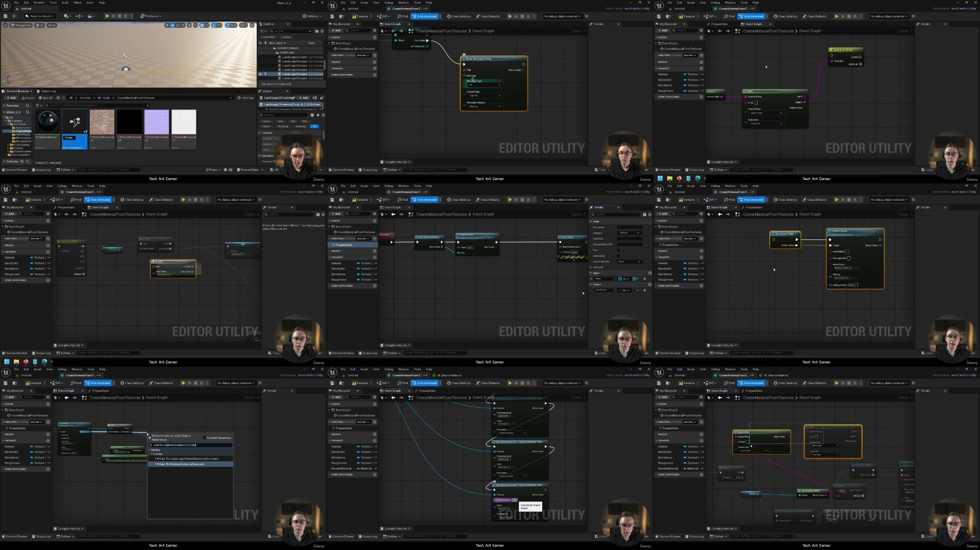Toggle eye visibility of selected LandscapeStreamingProxy row
The image size is (980, 550).
[x=260, y=74]
